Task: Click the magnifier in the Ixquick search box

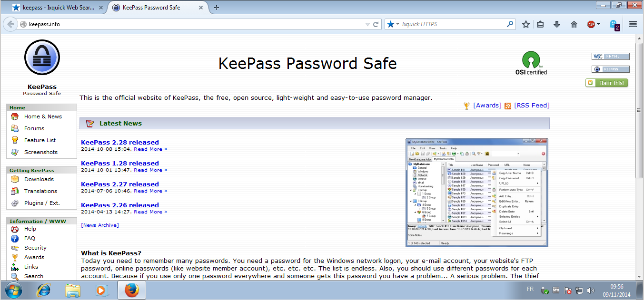Action: point(510,24)
